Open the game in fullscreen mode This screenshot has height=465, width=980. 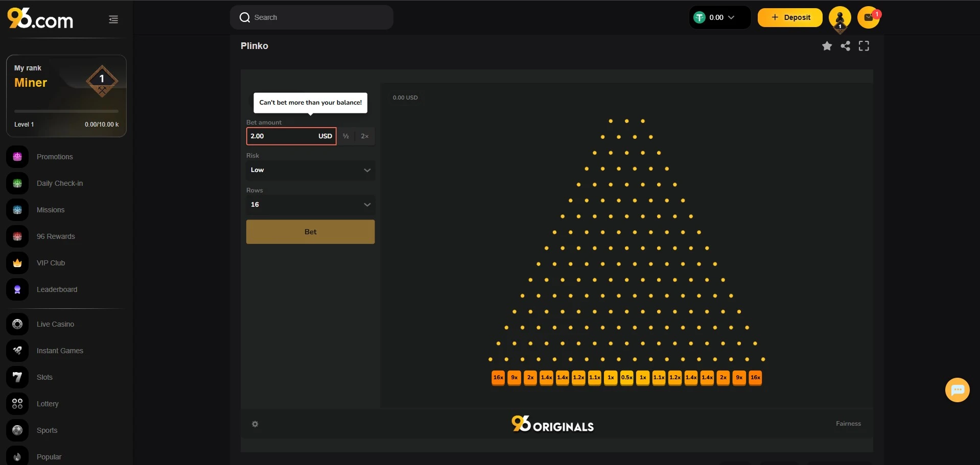(x=864, y=46)
